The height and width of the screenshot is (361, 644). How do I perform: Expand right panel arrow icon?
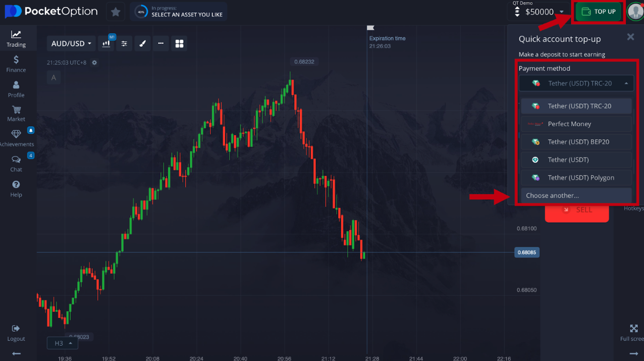pyautogui.click(x=634, y=353)
